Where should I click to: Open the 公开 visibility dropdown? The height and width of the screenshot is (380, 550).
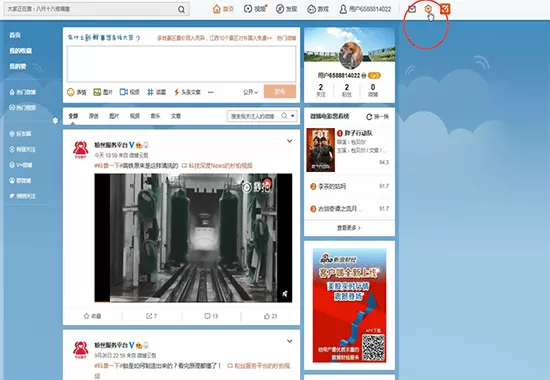[x=250, y=92]
